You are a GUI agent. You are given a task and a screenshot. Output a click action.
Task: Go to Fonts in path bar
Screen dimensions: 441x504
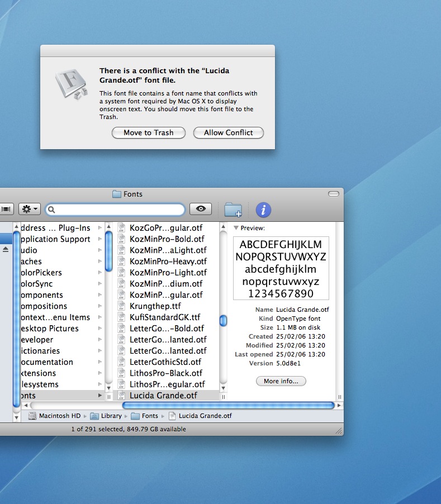click(x=145, y=416)
